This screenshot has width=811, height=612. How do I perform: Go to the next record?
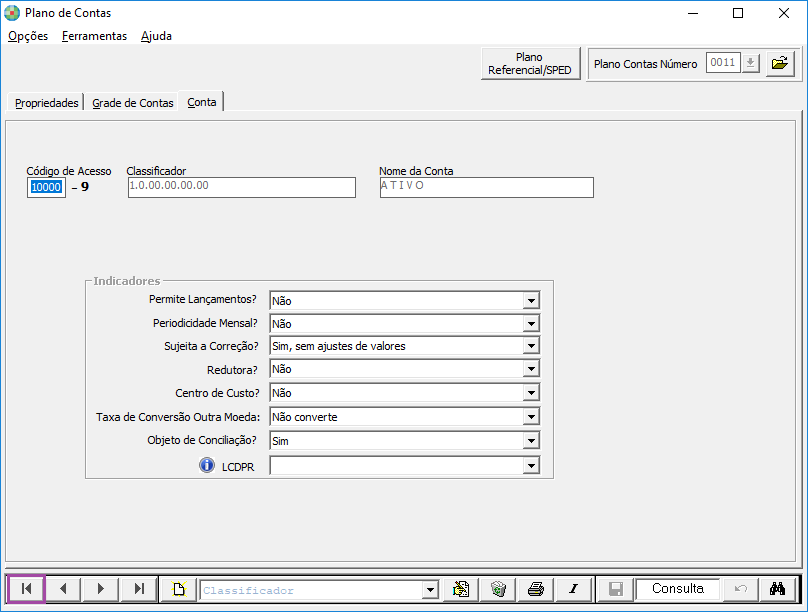click(x=101, y=589)
